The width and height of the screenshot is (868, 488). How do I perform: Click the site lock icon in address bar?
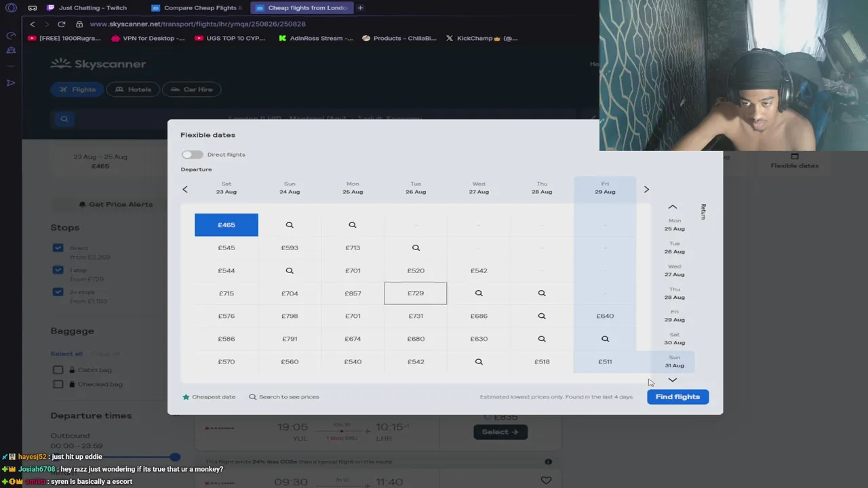[x=79, y=24]
